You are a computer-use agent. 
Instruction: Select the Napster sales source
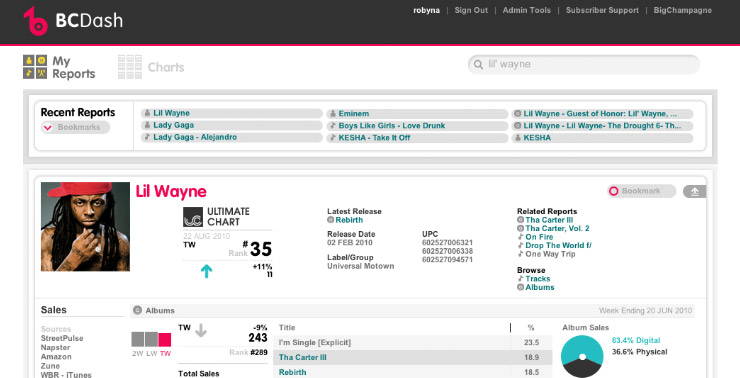coord(55,347)
